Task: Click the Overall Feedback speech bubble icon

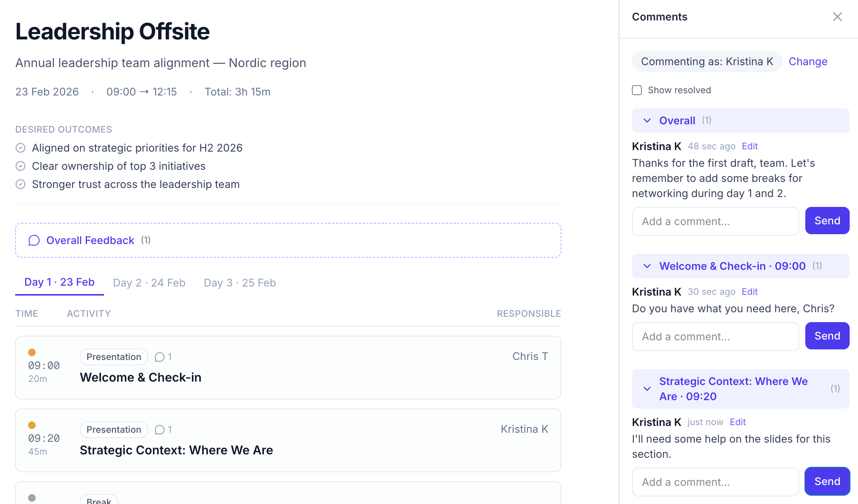Action: (34, 240)
